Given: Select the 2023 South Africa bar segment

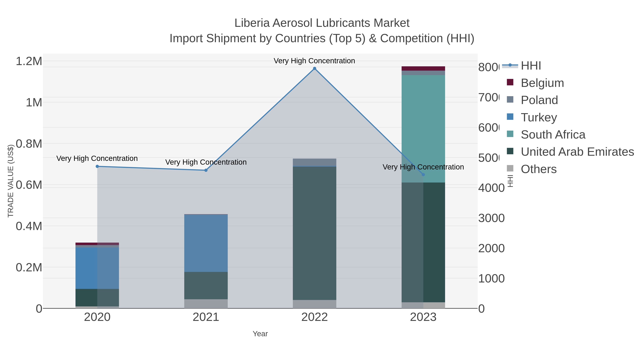Looking at the screenshot, I should [x=423, y=129].
